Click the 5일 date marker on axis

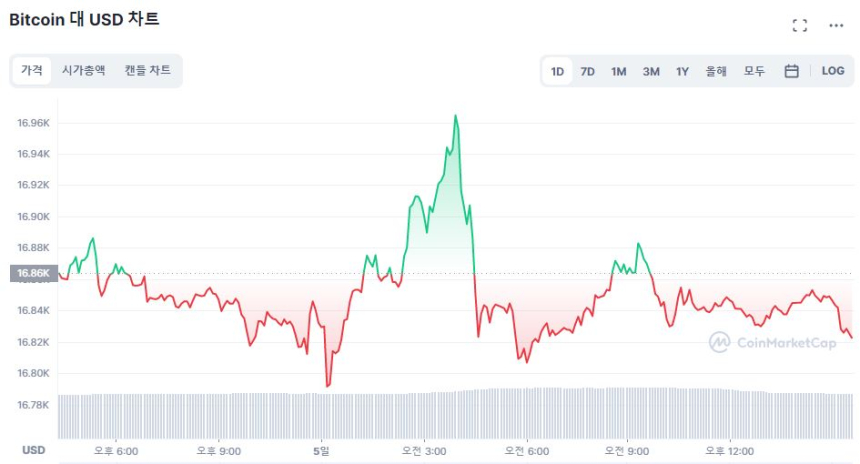point(322,451)
